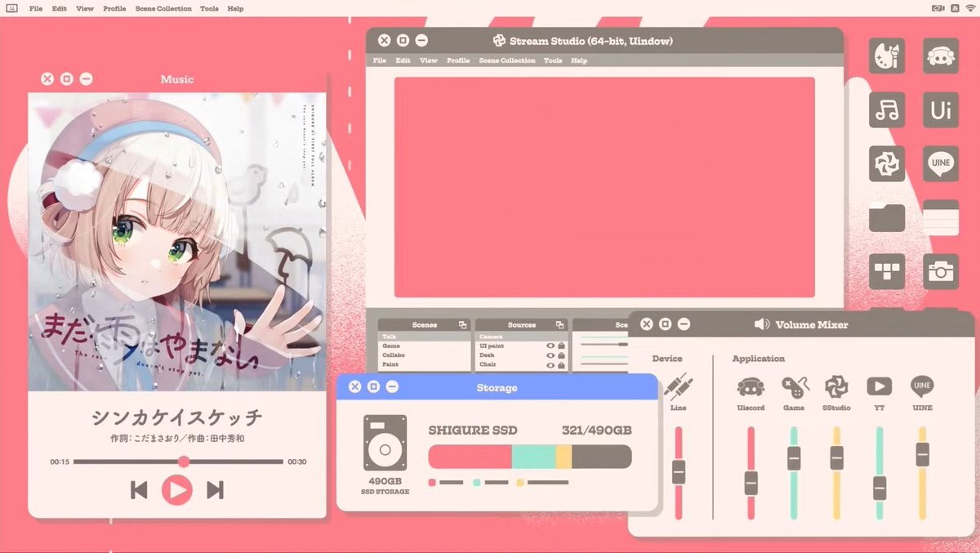Toggle the lock on UI paint source
Screen dimensions: 980x553
click(x=561, y=346)
